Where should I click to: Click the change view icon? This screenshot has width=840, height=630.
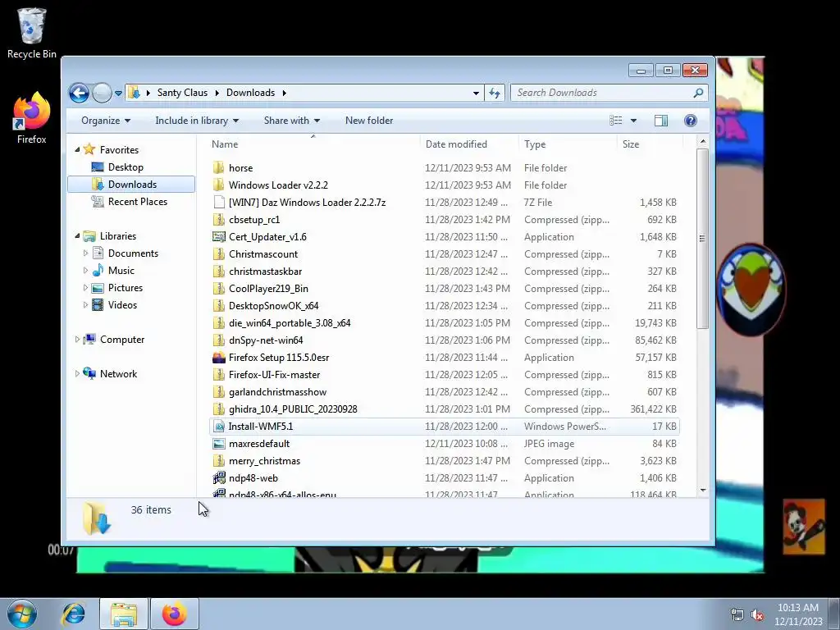click(x=615, y=121)
